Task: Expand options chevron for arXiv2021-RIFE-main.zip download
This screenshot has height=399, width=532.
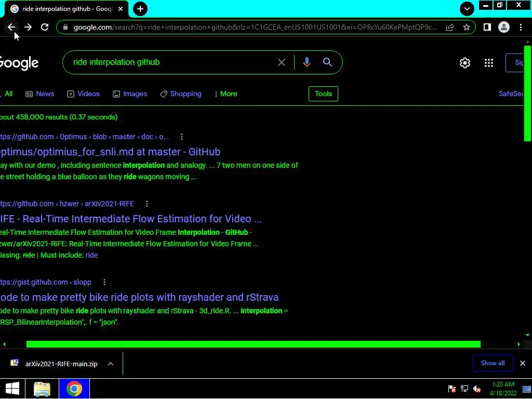Action: click(x=111, y=364)
